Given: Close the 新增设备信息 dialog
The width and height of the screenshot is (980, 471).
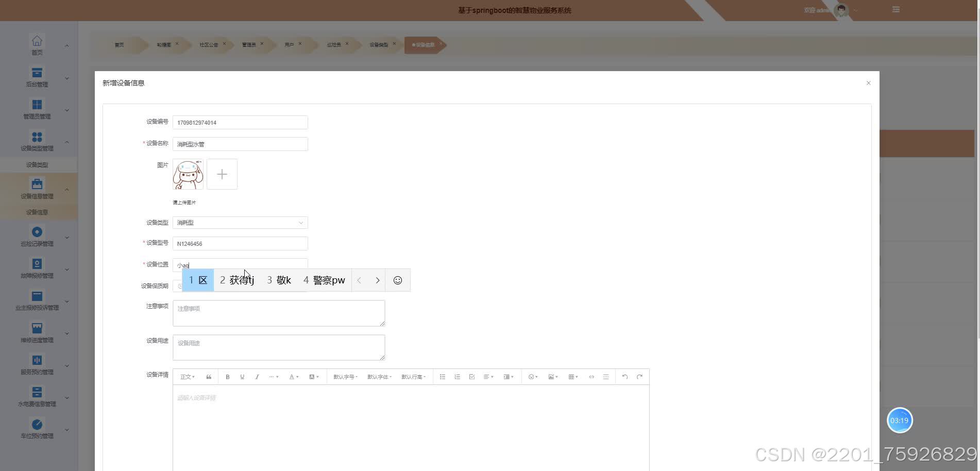Looking at the screenshot, I should tap(869, 83).
